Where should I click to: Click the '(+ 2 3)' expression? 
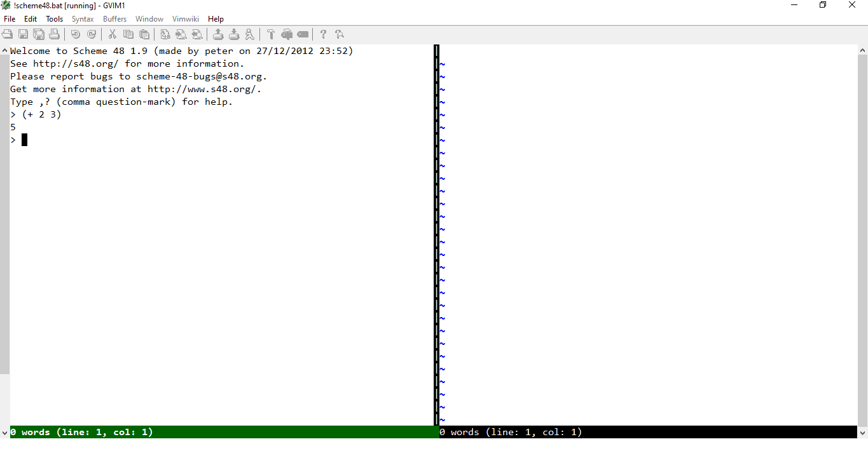41,114
